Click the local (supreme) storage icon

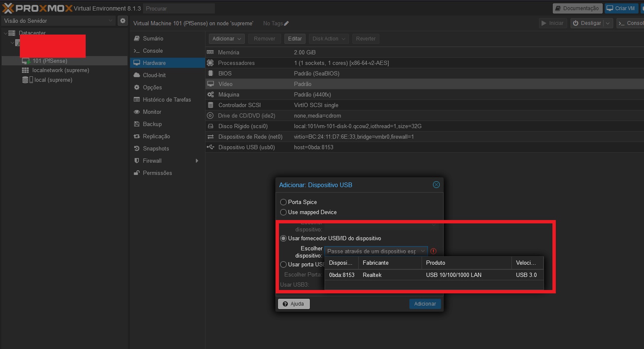pyautogui.click(x=27, y=80)
